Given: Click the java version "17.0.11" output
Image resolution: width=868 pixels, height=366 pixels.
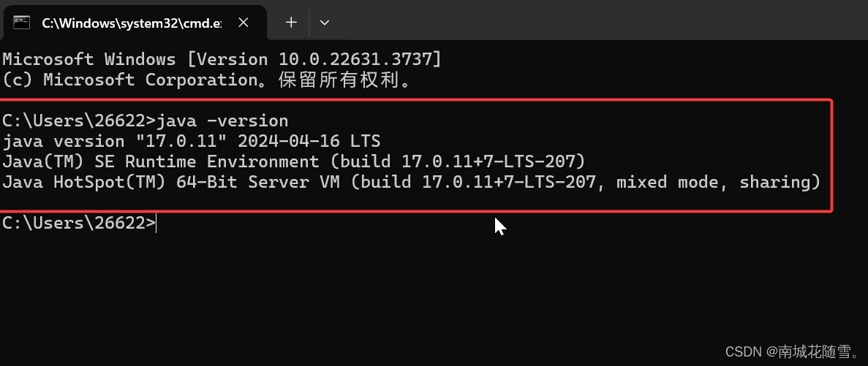Looking at the screenshot, I should tap(115, 141).
